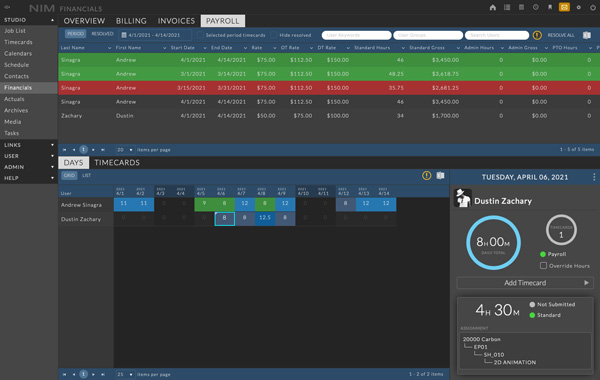Select Grid view for days
Image resolution: width=600 pixels, height=380 pixels.
pyautogui.click(x=69, y=175)
